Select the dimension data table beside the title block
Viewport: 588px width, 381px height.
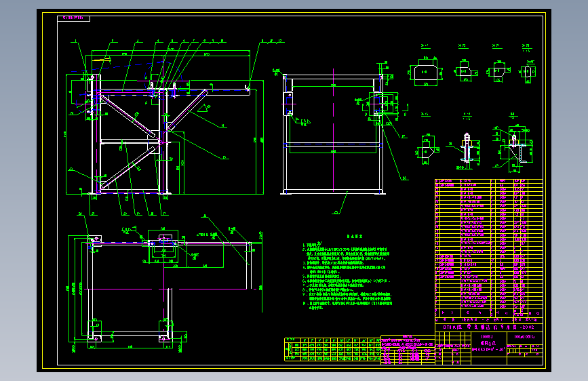332,349
